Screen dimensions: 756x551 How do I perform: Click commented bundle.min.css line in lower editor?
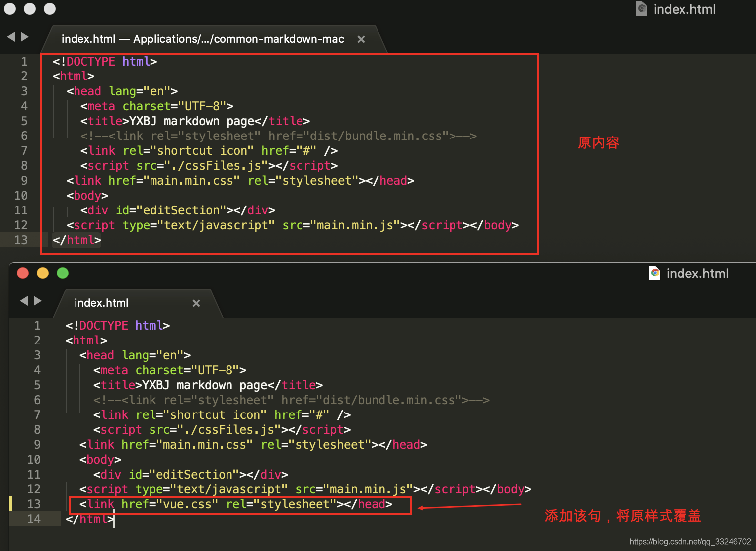[x=292, y=400]
